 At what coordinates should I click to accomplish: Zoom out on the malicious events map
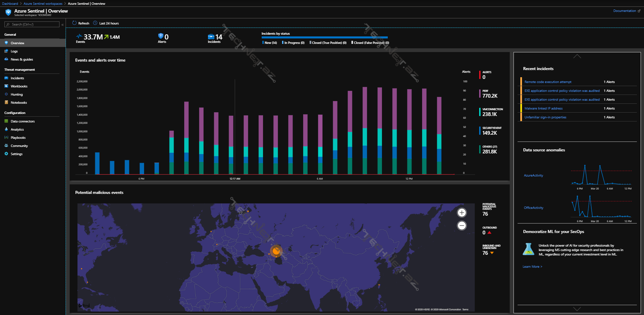point(462,226)
